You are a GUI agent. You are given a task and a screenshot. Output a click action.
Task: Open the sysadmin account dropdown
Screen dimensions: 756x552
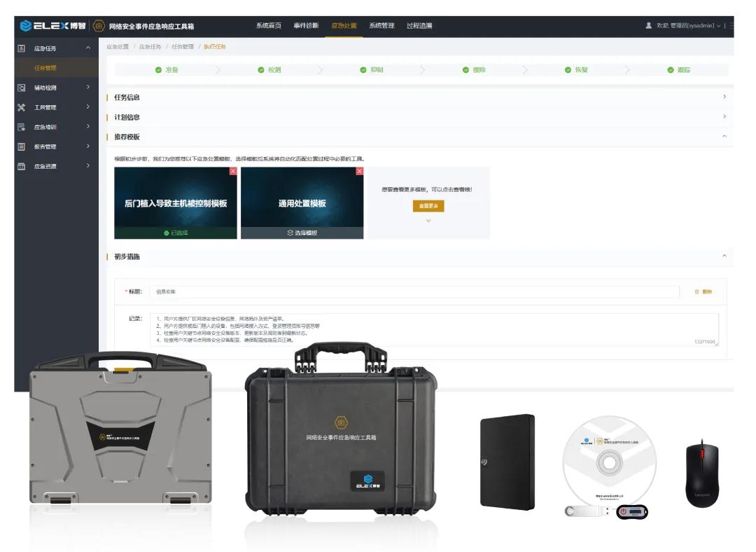pyautogui.click(x=689, y=26)
